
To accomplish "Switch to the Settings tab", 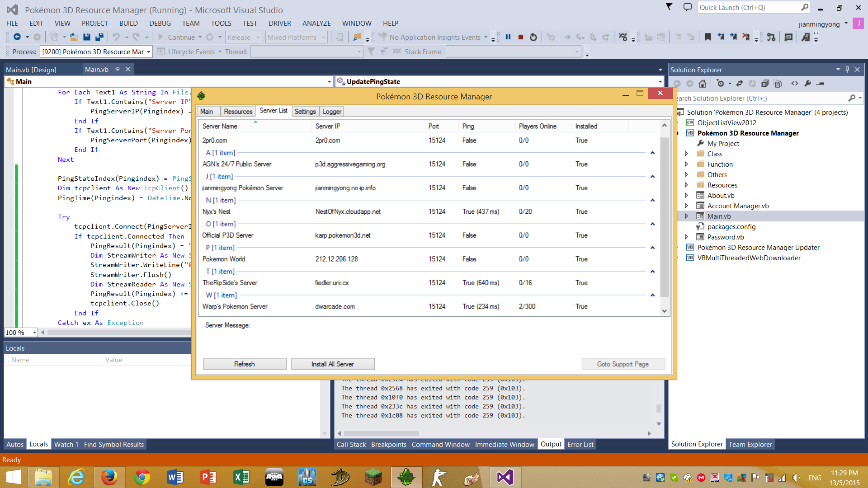I will [305, 112].
